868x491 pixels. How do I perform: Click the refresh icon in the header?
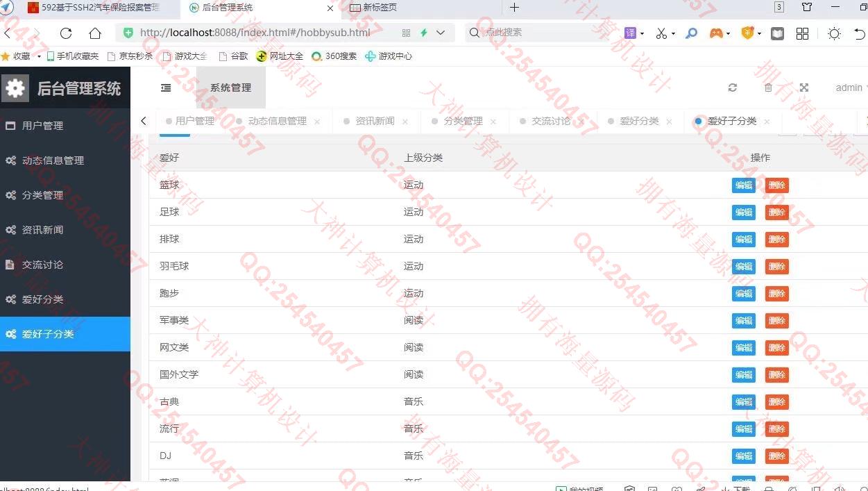click(732, 88)
